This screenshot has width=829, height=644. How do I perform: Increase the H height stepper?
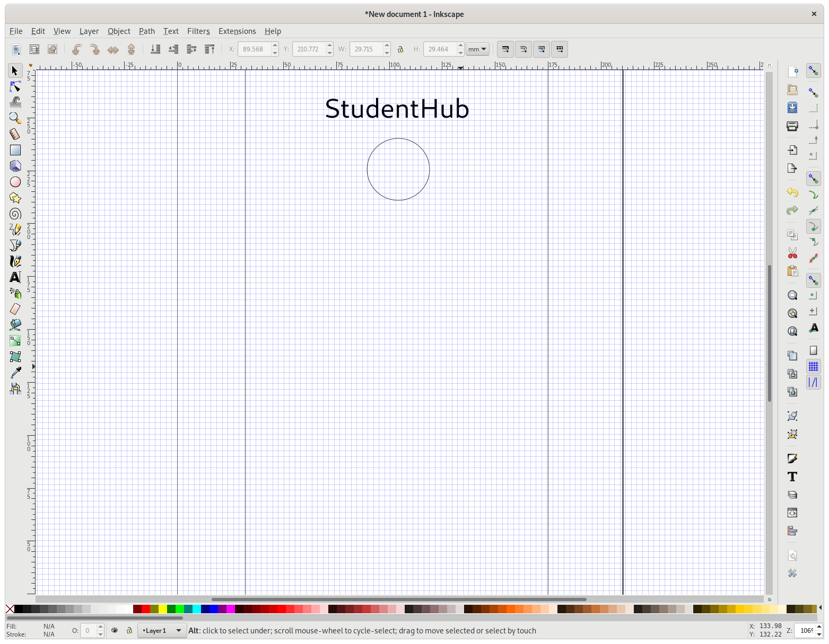click(x=460, y=46)
